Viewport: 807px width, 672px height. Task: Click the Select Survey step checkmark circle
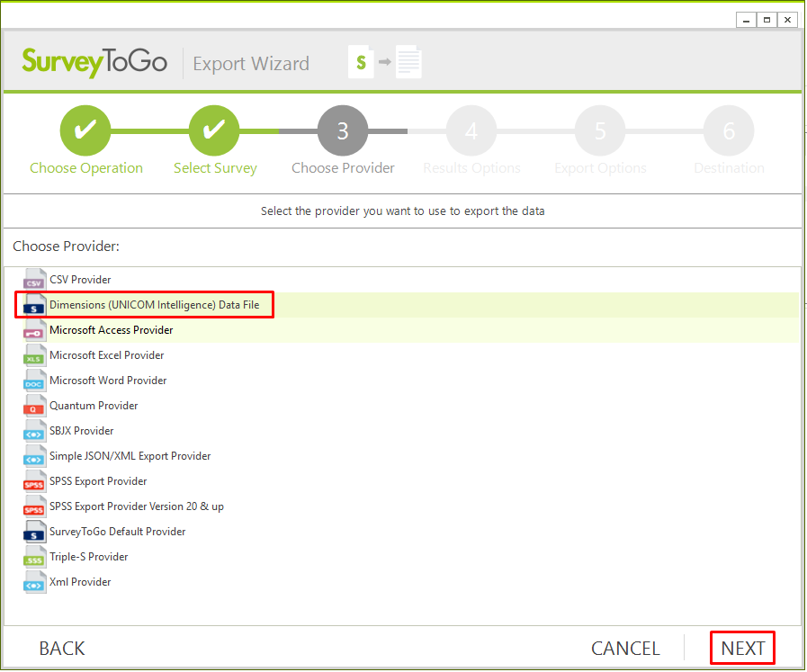214,130
